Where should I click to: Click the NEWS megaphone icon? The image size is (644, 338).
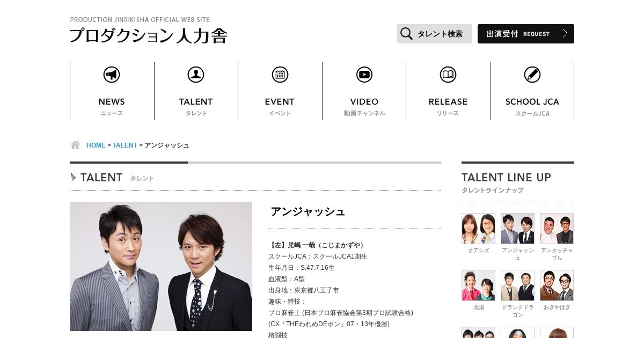coord(112,75)
